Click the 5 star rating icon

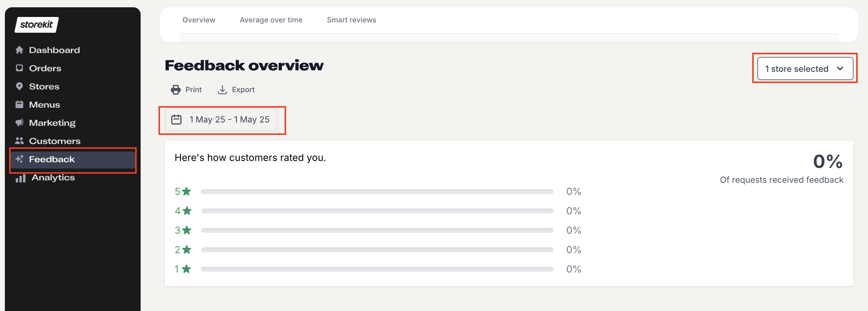click(x=186, y=191)
